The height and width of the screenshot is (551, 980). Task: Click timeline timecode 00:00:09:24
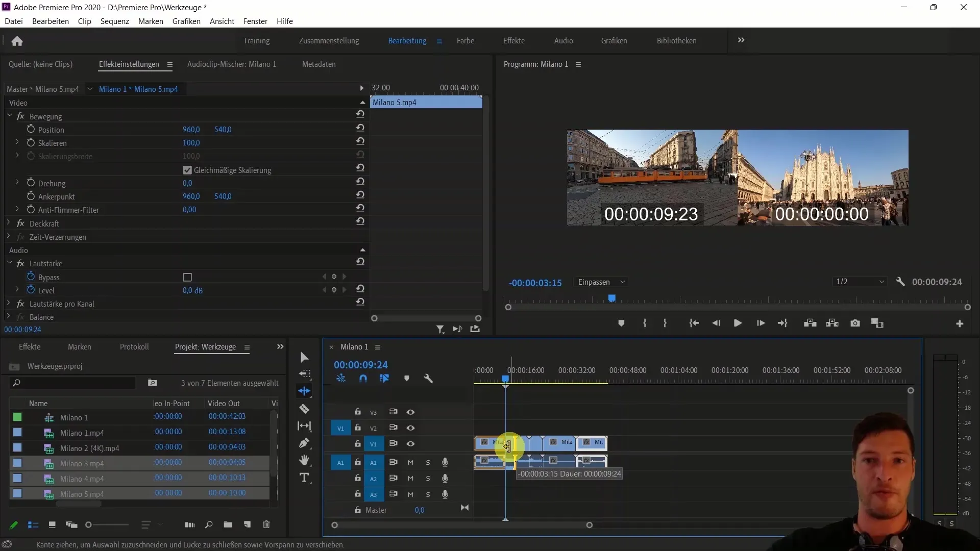coord(361,365)
